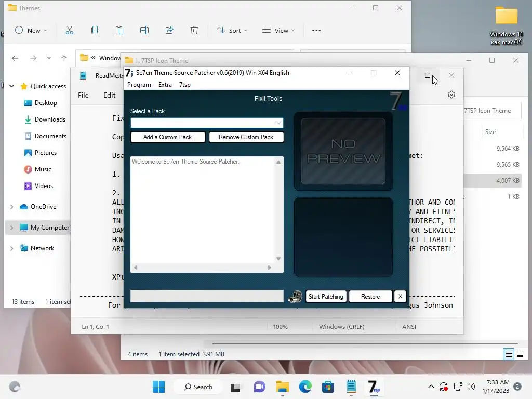This screenshot has width=532, height=399.
Task: Click the Size column header
Action: pos(490,132)
